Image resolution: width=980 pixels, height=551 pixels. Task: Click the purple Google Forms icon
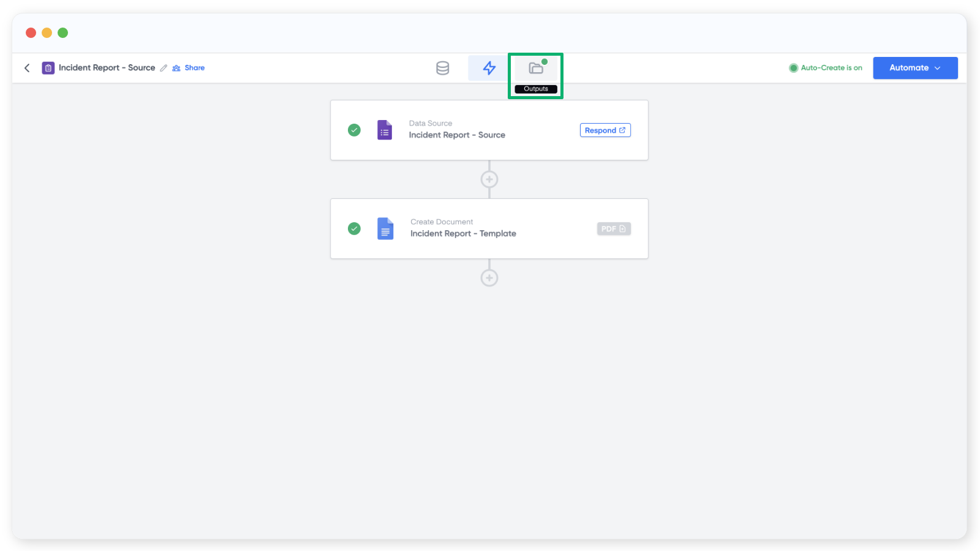coord(385,130)
